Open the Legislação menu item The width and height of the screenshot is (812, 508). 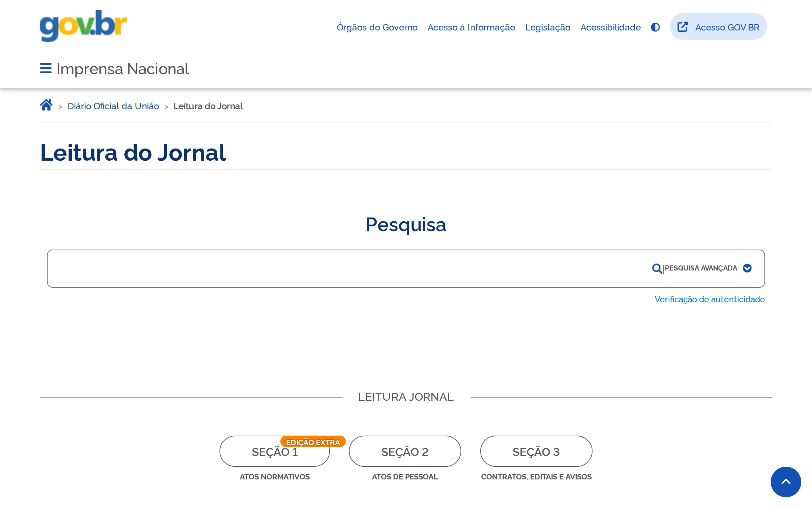click(547, 27)
